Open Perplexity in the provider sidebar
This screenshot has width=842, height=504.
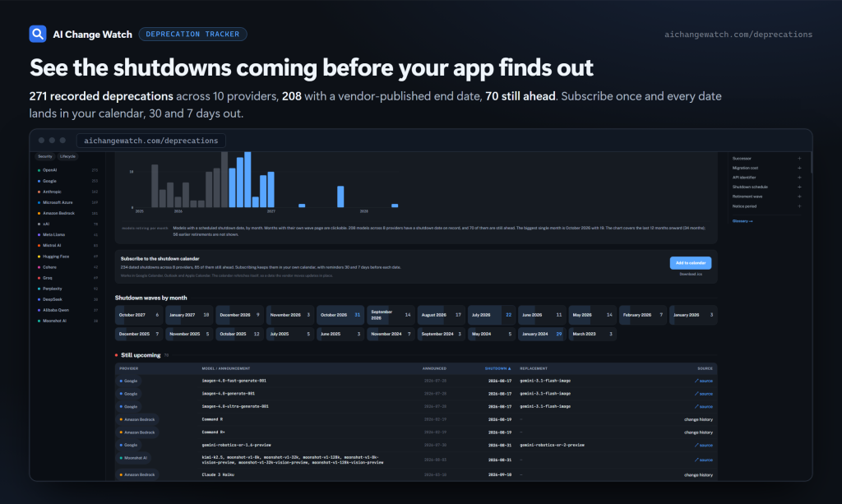[67, 289]
